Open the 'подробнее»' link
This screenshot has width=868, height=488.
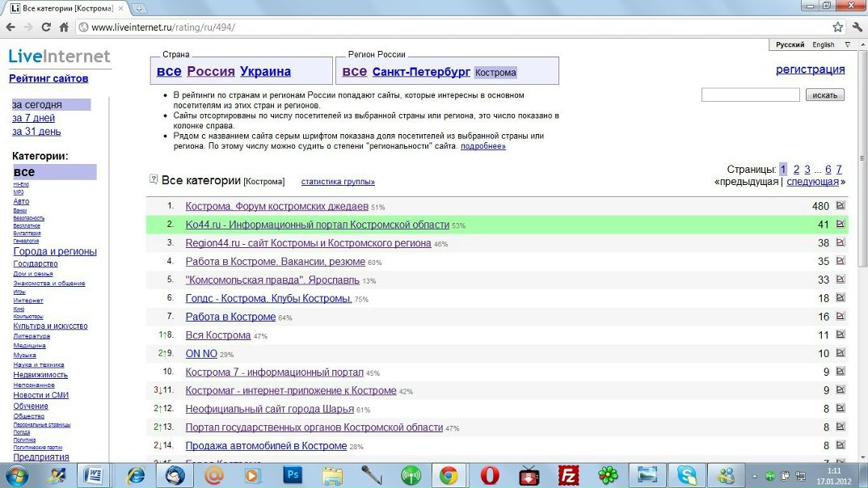point(482,146)
